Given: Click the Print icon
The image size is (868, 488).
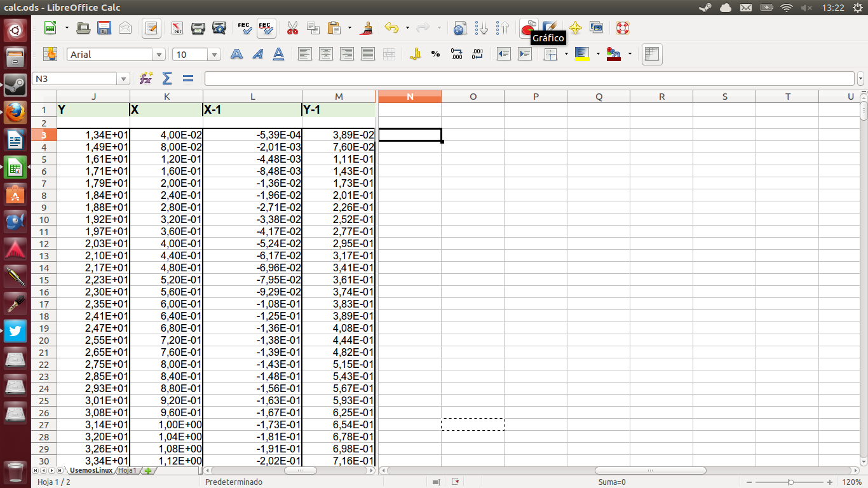Looking at the screenshot, I should [198, 28].
